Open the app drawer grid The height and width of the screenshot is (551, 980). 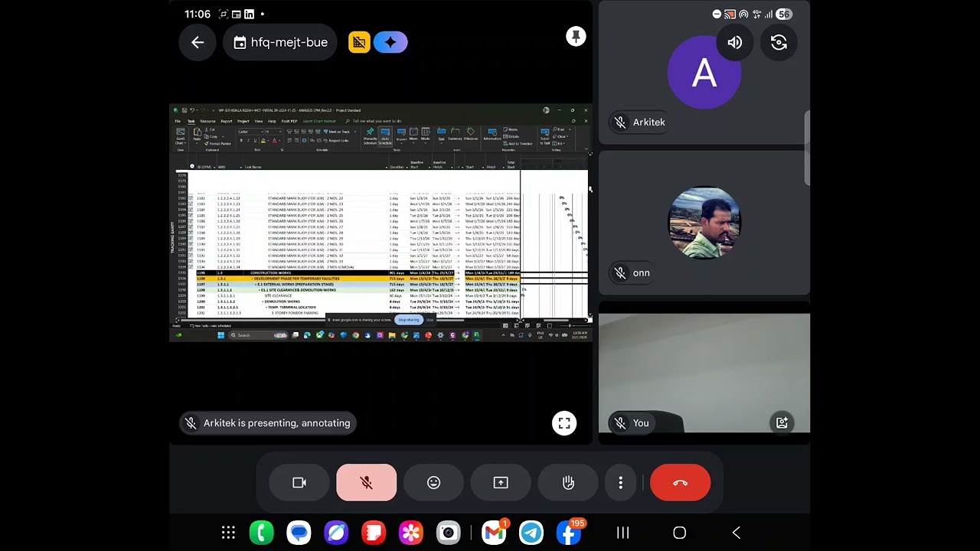228,533
